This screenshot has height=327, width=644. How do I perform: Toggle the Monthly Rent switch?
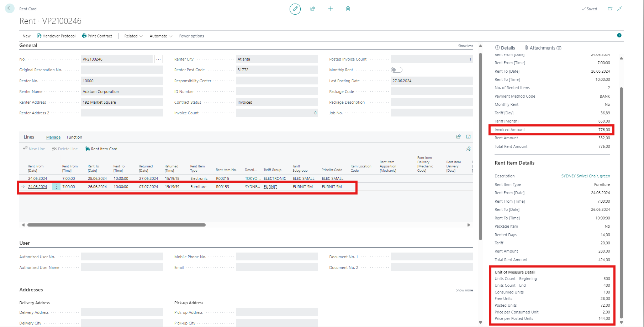396,70
